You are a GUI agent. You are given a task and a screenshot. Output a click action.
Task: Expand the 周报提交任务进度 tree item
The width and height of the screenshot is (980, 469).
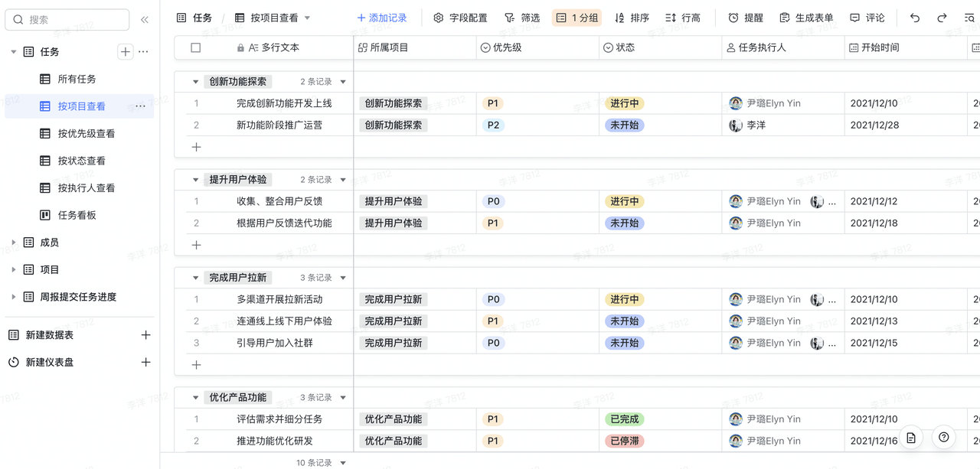point(14,297)
